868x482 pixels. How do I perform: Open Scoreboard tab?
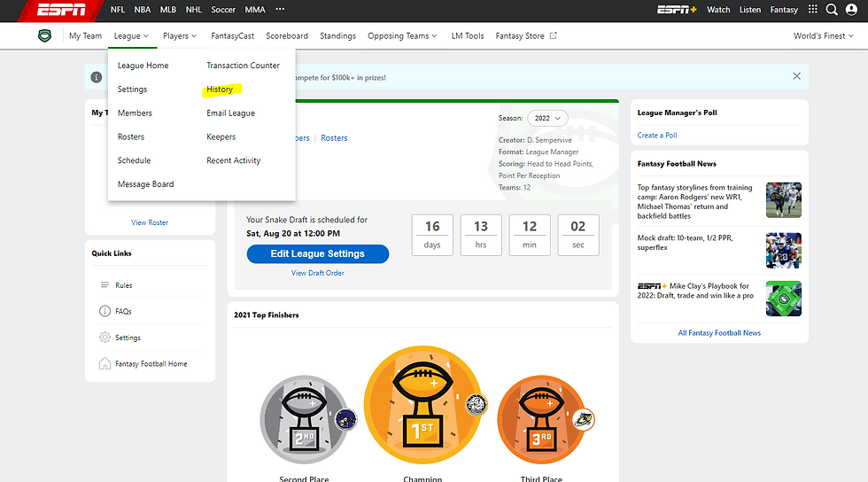point(287,36)
